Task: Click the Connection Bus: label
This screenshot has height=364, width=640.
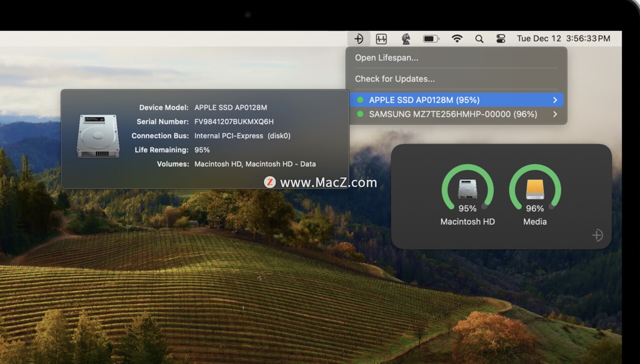Action: pyautogui.click(x=160, y=136)
